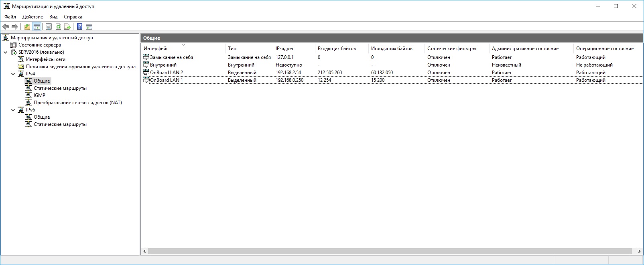Open Help via the blue question mark icon
644x265 pixels.
(x=79, y=27)
